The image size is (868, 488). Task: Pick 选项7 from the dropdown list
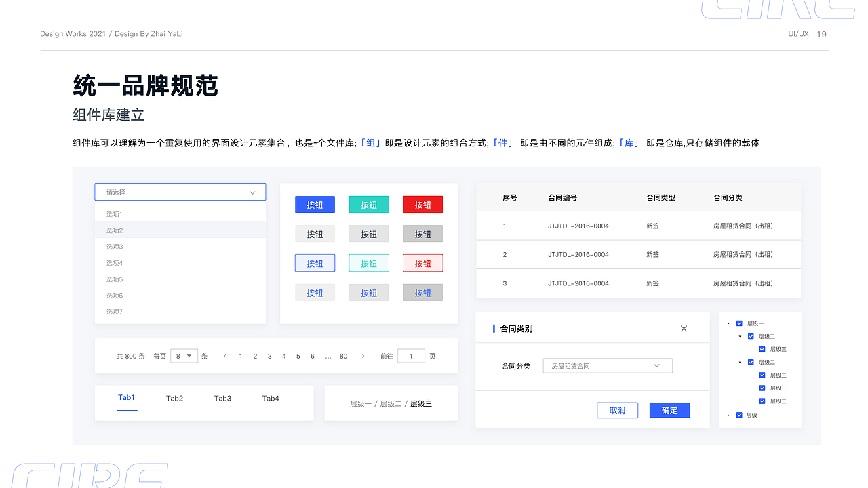click(x=180, y=312)
